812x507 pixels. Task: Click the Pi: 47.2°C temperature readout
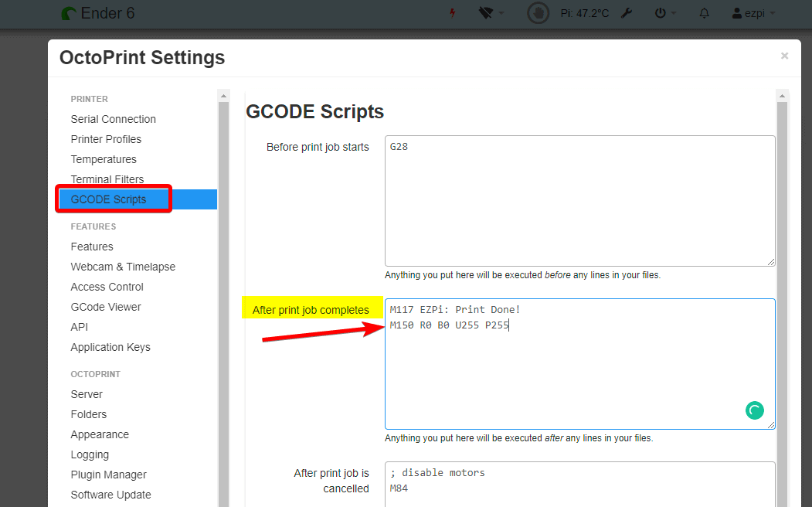point(585,13)
